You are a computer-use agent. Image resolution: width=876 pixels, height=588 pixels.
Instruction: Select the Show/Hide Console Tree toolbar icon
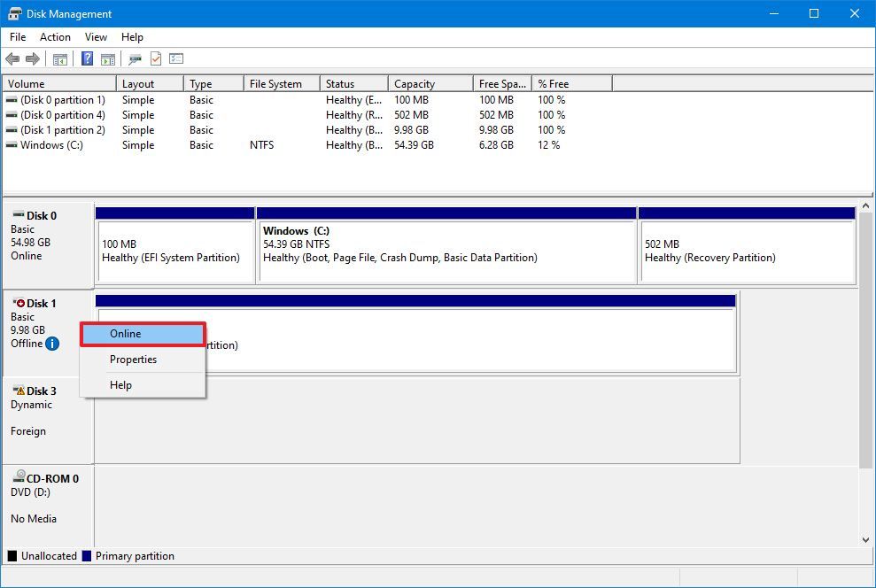pos(59,59)
